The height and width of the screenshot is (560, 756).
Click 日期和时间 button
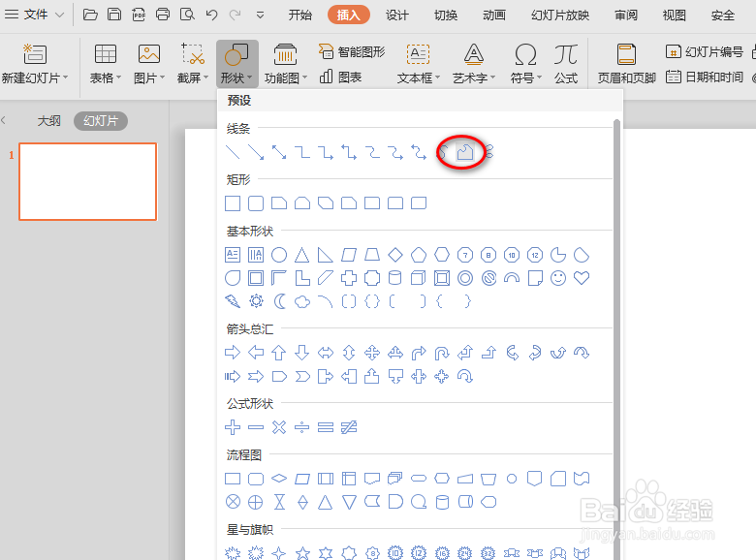tap(705, 77)
